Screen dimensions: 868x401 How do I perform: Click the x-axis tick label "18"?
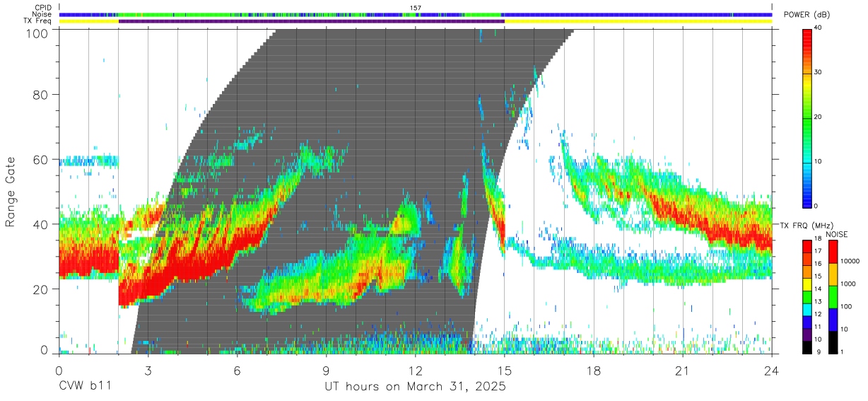coord(593,370)
